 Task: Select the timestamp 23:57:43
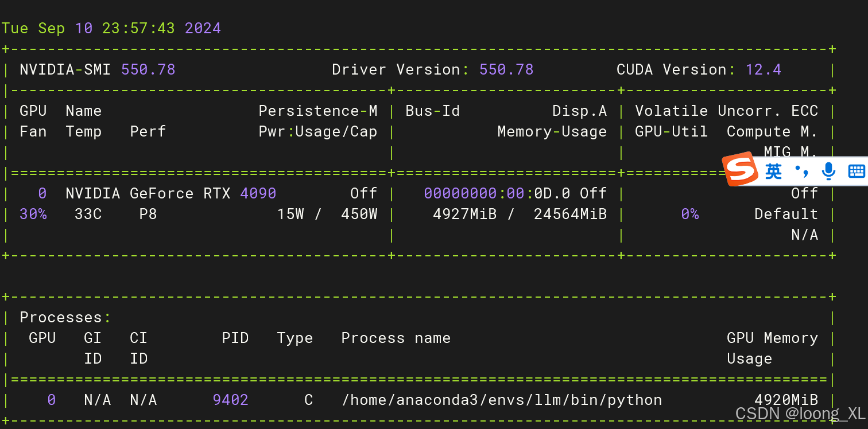tap(138, 28)
